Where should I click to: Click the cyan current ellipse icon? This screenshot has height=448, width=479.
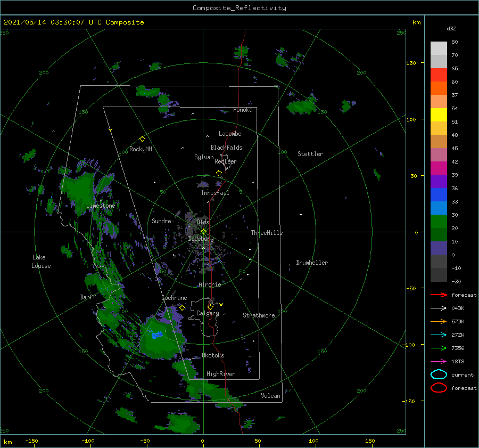click(439, 374)
